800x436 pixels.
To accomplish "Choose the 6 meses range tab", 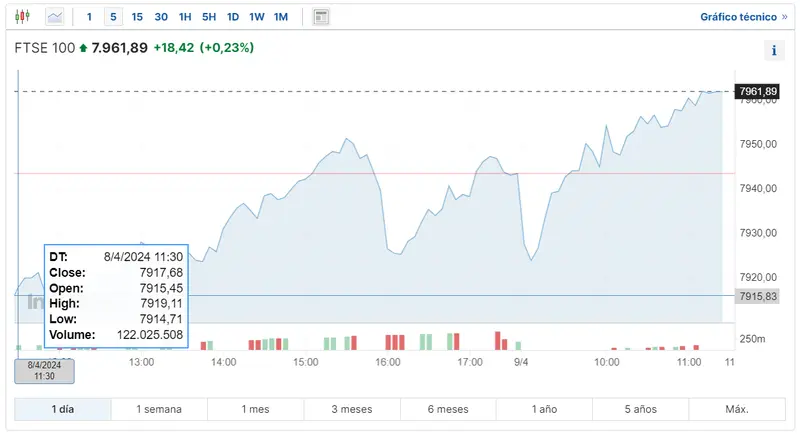I will click(x=448, y=409).
